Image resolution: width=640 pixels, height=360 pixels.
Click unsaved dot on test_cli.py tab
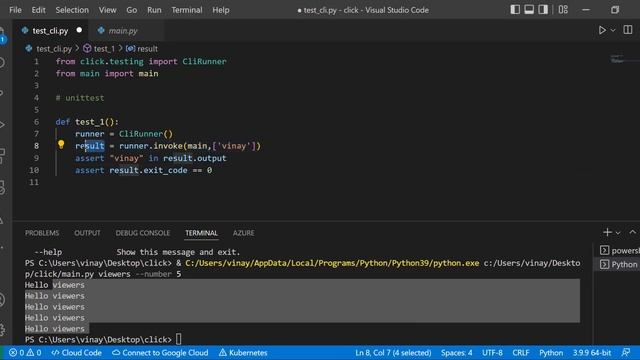point(79,30)
